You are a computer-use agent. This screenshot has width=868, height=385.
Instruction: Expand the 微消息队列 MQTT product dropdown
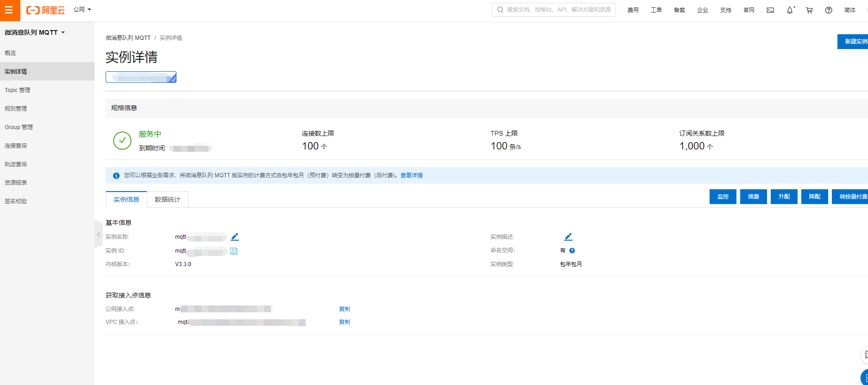click(x=35, y=32)
